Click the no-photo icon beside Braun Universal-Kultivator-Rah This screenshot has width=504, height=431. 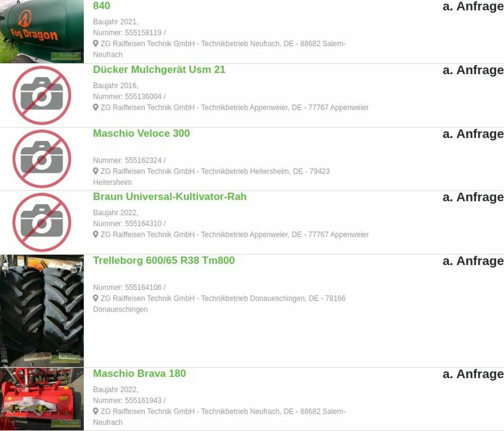(x=42, y=222)
